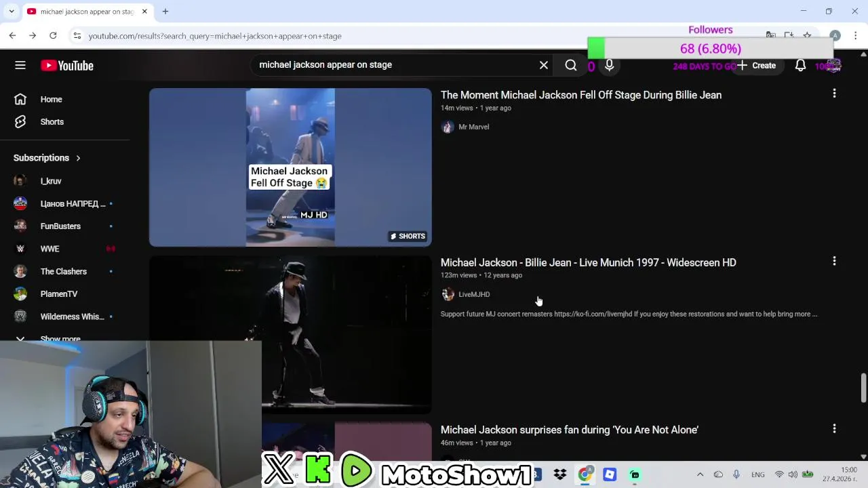Close the 'michael jackson appear on stage' tab
Viewport: 868px width, 488px height.
[x=144, y=12]
